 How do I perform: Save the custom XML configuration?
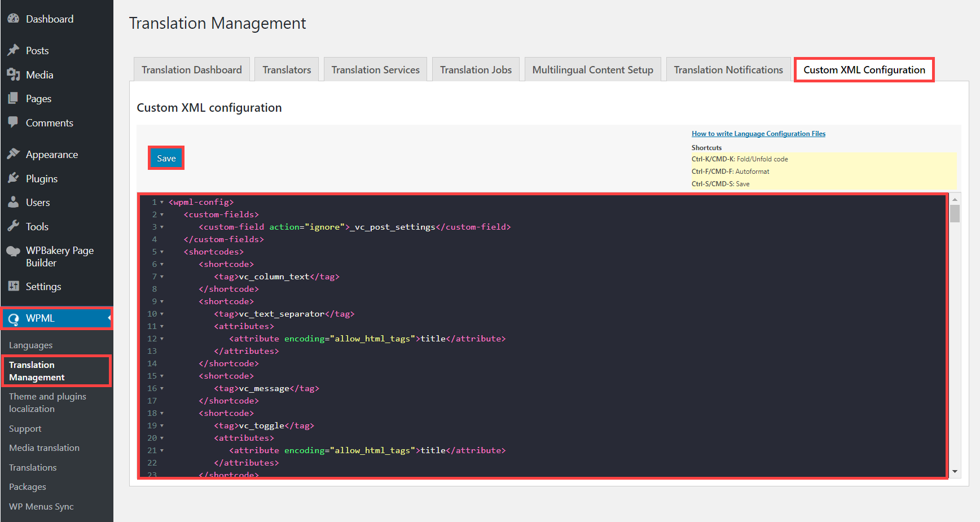pyautogui.click(x=166, y=158)
